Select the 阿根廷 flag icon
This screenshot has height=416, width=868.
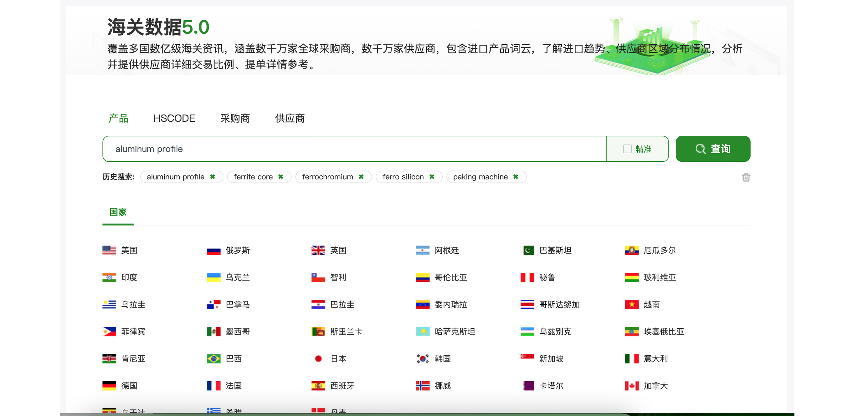click(423, 250)
